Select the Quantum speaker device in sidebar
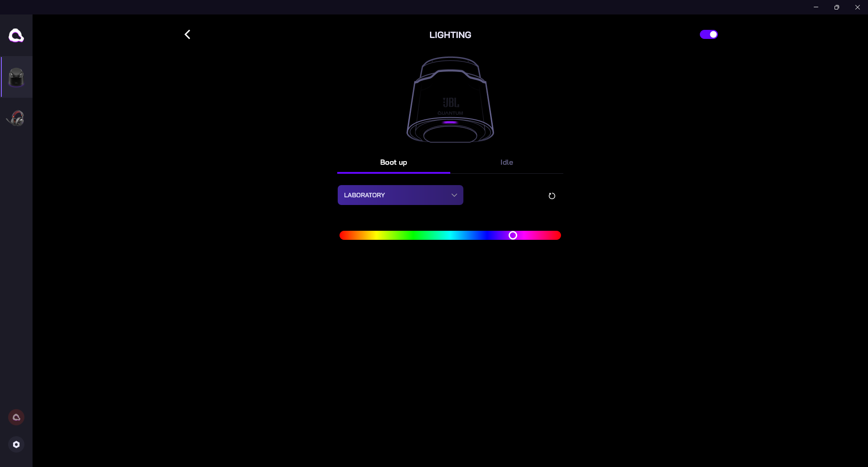The image size is (868, 467). click(x=16, y=77)
